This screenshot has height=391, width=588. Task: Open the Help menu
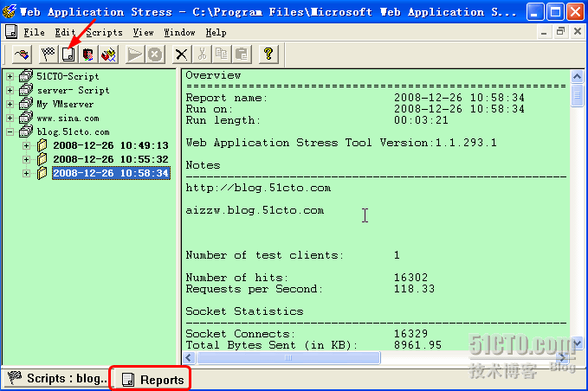(x=216, y=33)
